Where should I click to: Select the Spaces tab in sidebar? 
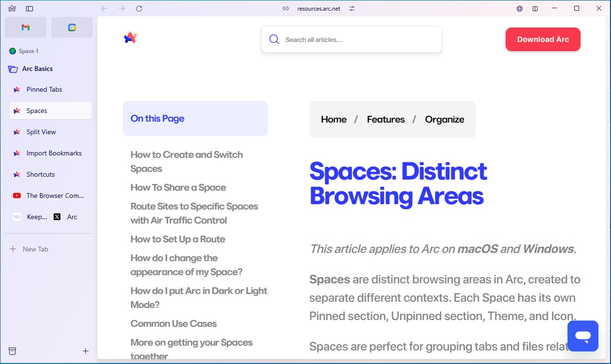(x=51, y=111)
